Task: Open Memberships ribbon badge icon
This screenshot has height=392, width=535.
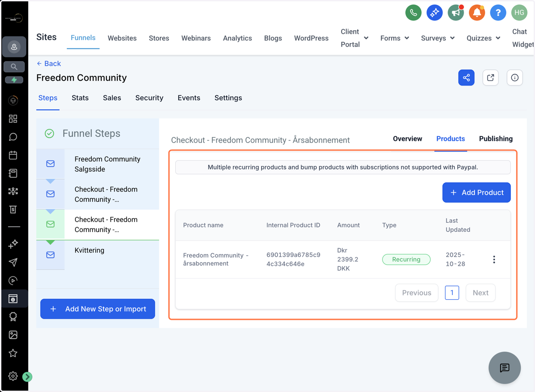Action: pos(13,317)
